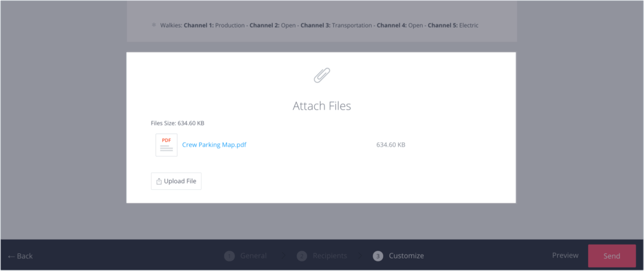Image resolution: width=644 pixels, height=271 pixels.
Task: Select the step 2 number circle
Action: click(302, 256)
